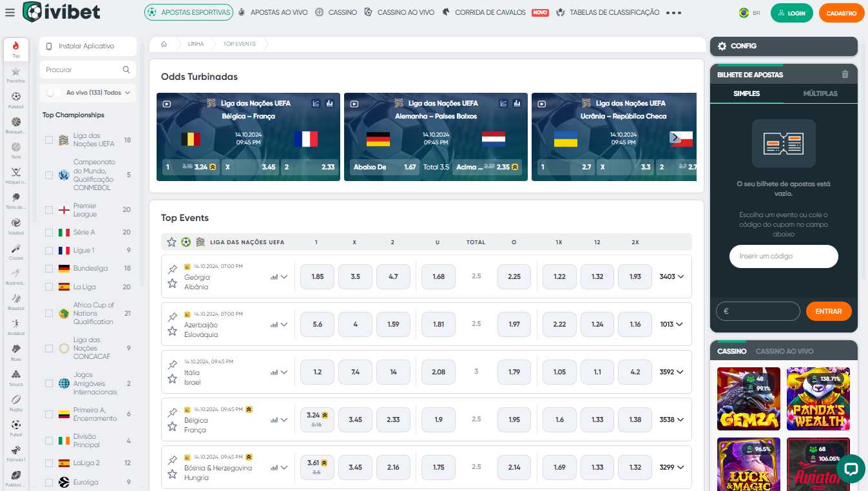
Task: Toggle the Ao vivo live switch
Action: [53, 93]
